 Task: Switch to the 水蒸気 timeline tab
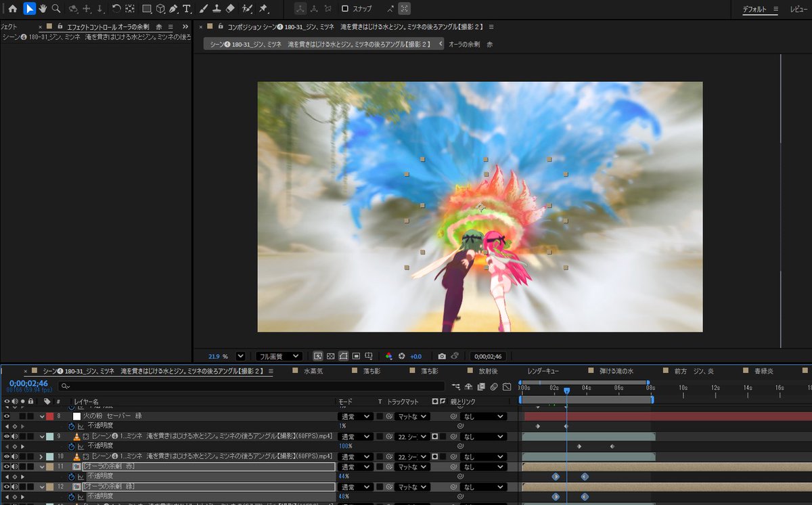313,371
